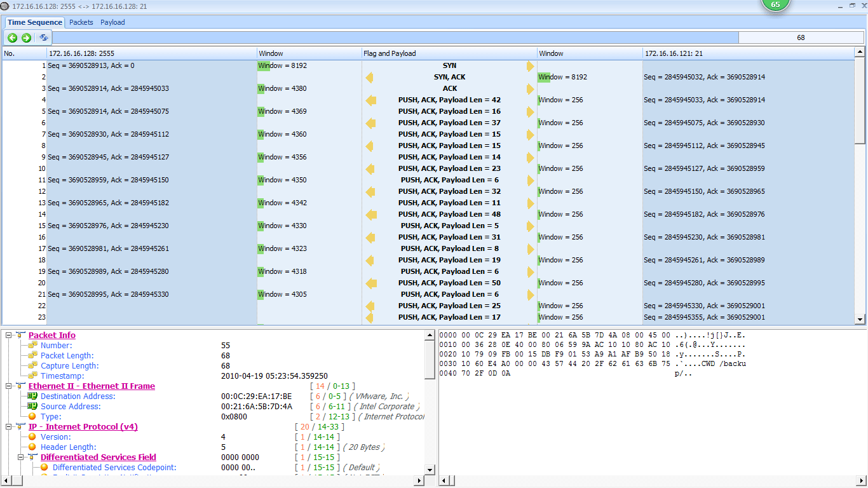
Task: Click the left arrow beside Payload Len = 37
Action: tap(372, 123)
